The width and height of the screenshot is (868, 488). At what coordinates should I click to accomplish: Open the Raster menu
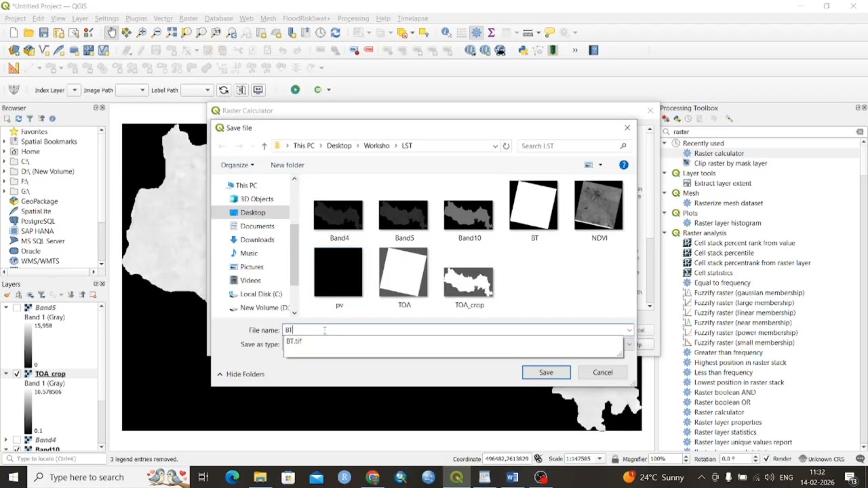pyautogui.click(x=188, y=18)
